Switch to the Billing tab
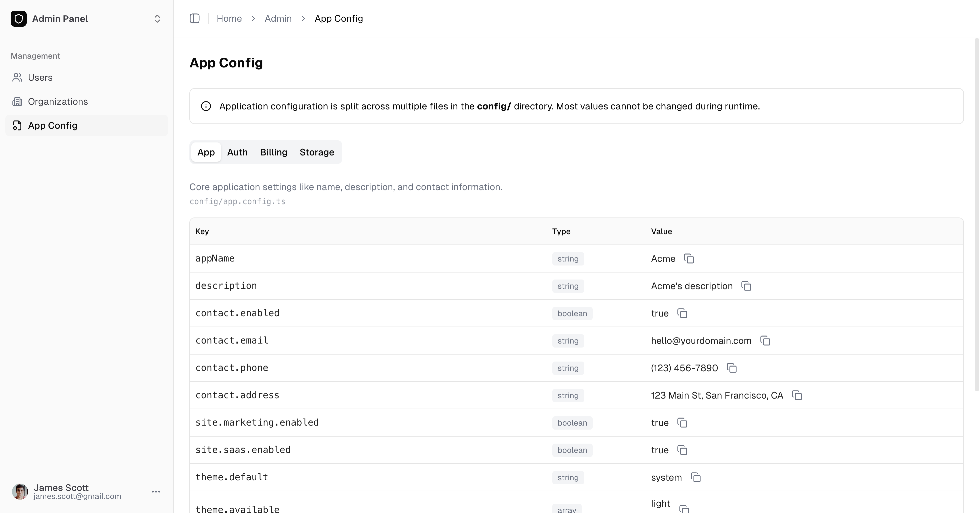 point(274,152)
